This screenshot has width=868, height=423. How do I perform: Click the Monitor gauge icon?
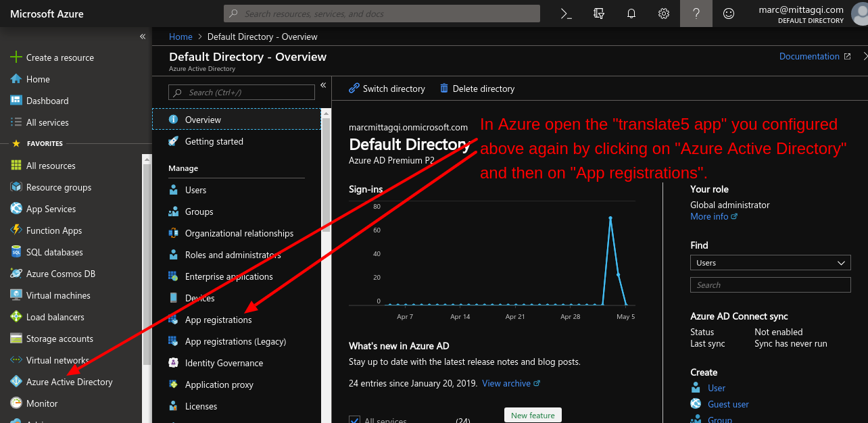click(x=16, y=403)
